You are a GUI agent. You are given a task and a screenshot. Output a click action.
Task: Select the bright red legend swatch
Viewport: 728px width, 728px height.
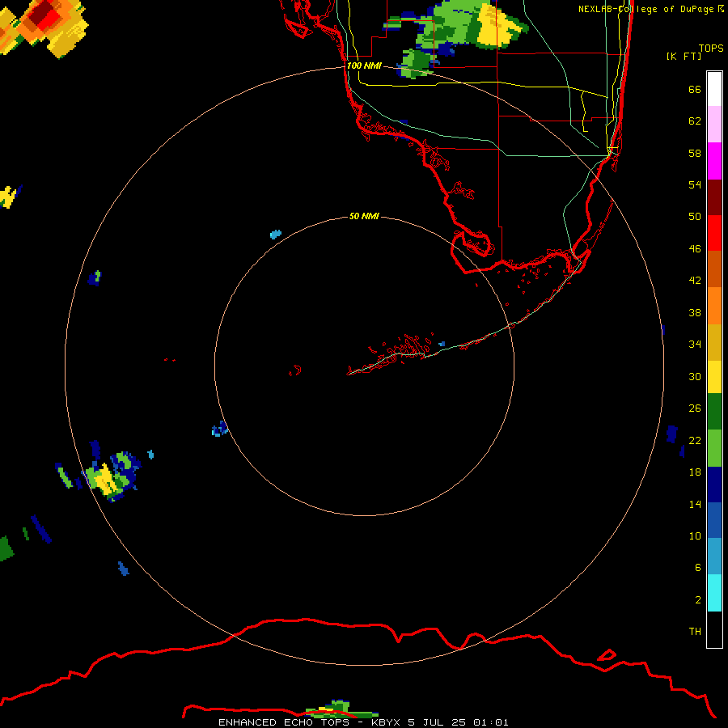714,233
